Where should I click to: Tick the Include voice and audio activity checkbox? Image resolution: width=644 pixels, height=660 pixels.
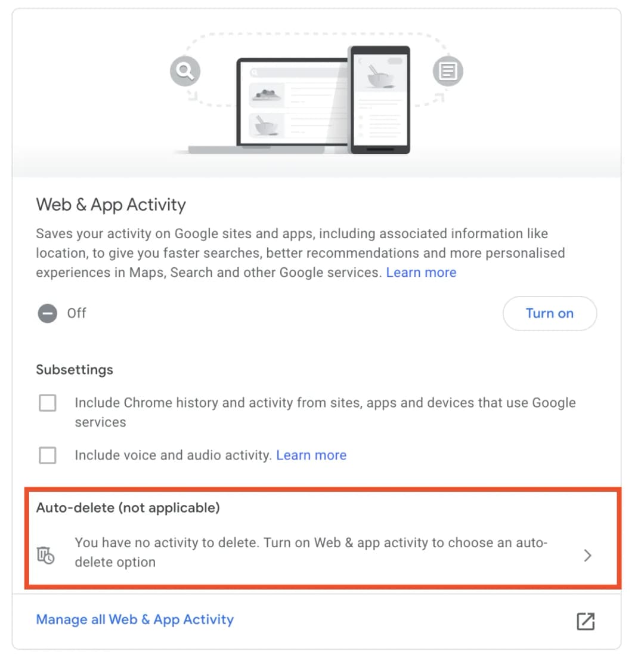pyautogui.click(x=48, y=456)
